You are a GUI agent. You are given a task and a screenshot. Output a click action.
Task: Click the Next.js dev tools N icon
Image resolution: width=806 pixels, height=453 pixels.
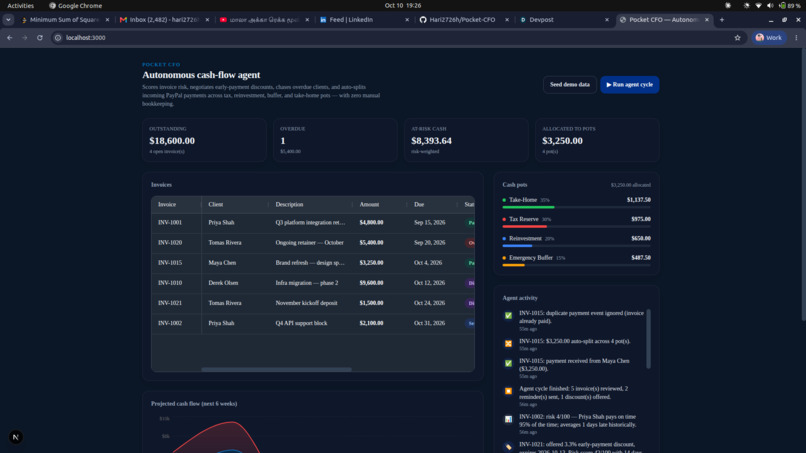[x=15, y=437]
